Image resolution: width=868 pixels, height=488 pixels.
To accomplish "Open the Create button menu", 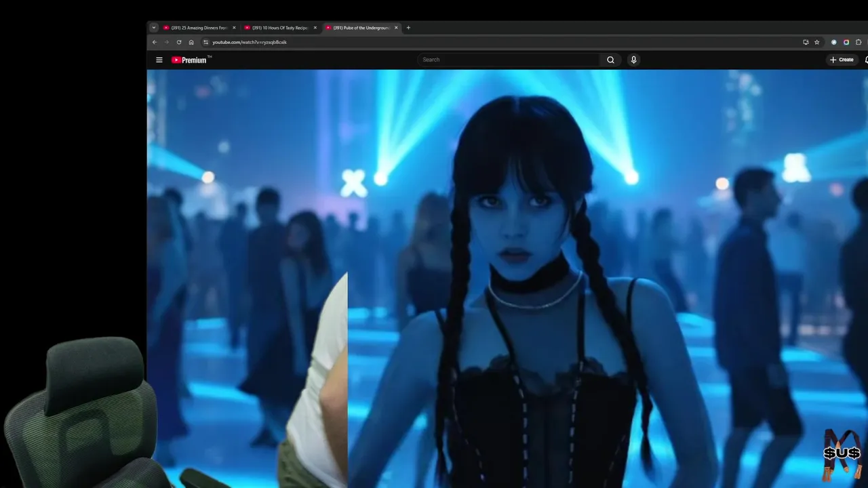I will 842,60.
